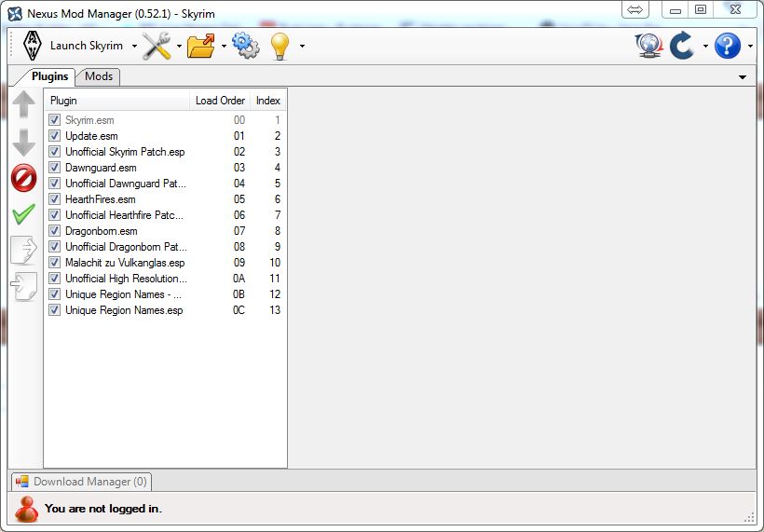Click the globe monitor icon in toolbar
The image size is (764, 532).
click(x=648, y=46)
